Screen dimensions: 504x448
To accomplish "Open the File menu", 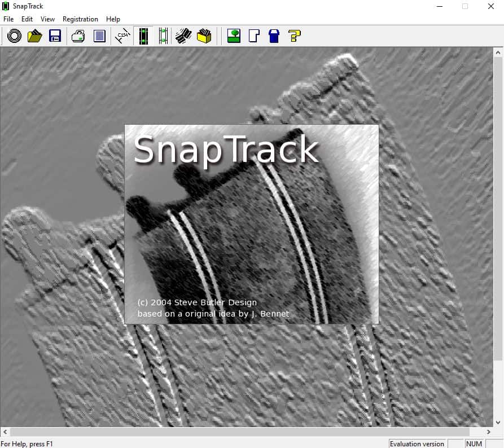I will pos(8,19).
